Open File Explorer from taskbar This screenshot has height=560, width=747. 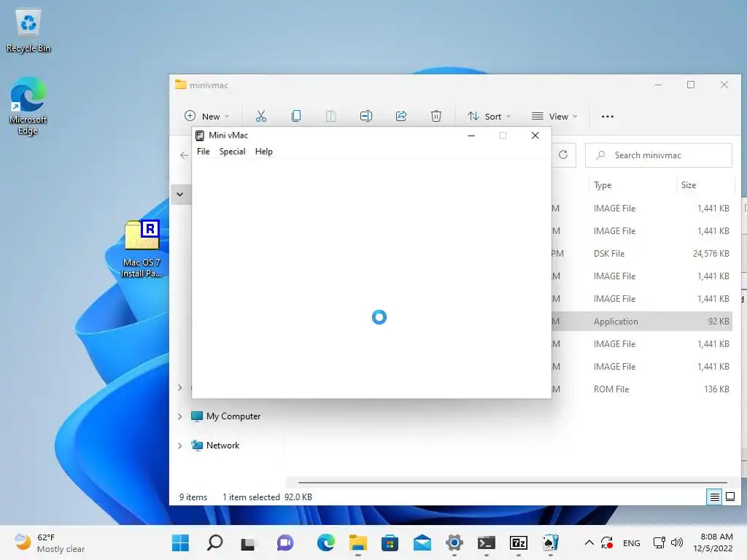pyautogui.click(x=357, y=542)
